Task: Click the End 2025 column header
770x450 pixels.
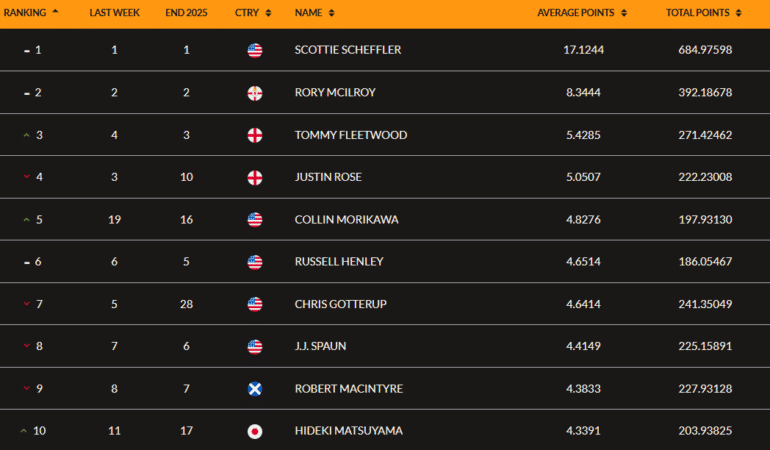Action: pyautogui.click(x=187, y=13)
